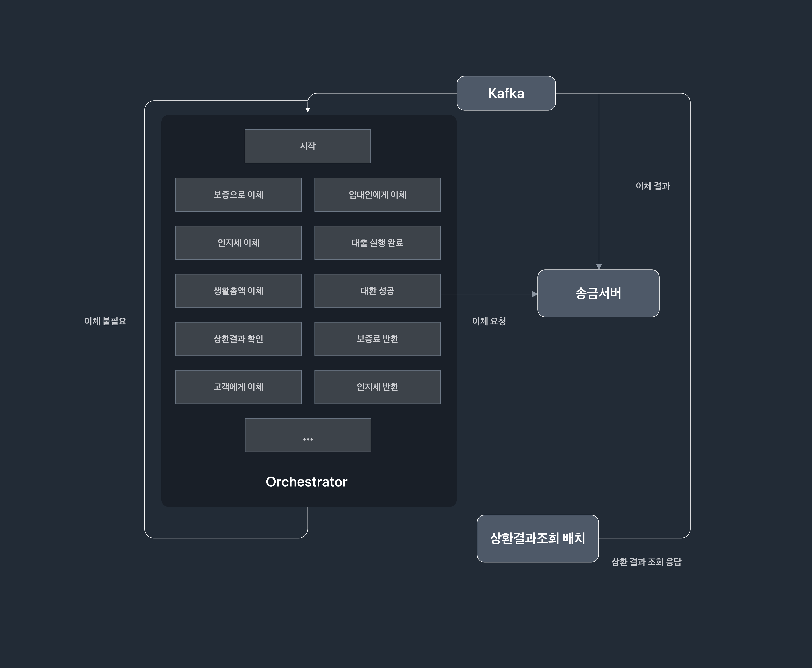This screenshot has width=812, height=668.
Task: Click the 인지세 반환 step
Action: point(378,387)
